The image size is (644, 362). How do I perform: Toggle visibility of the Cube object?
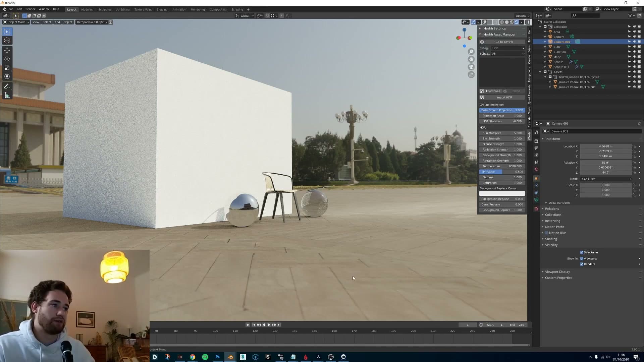[634, 47]
